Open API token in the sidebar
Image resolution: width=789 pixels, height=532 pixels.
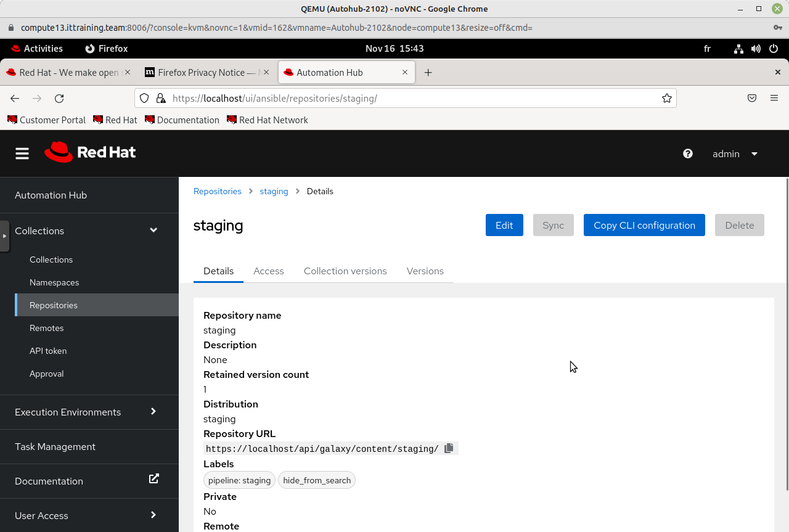tap(97, 351)
